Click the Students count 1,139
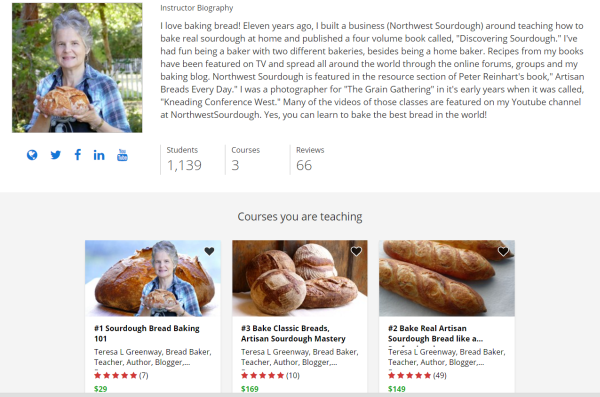Image resolution: width=600 pixels, height=397 pixels. pyautogui.click(x=184, y=165)
